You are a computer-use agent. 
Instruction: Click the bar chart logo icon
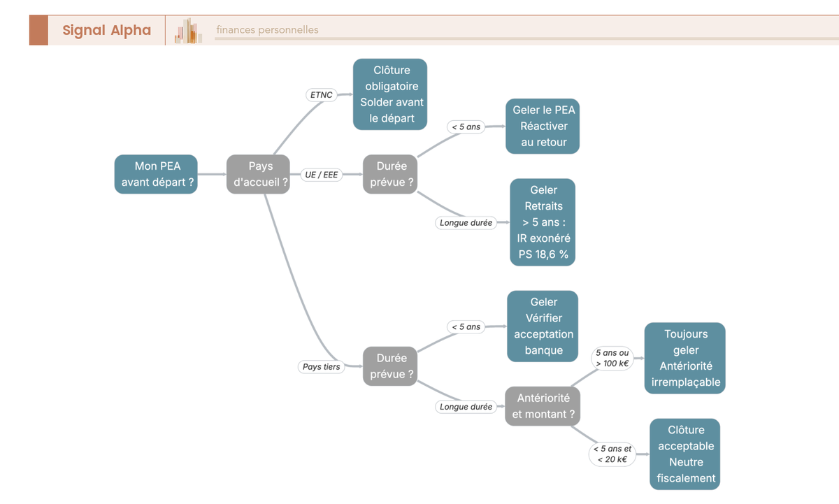[188, 31]
